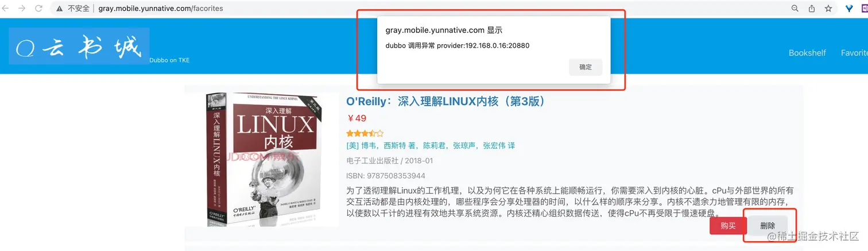This screenshot has width=868, height=251.
Task: Open the 深入理解LINUX内核 book title link
Action: click(x=446, y=102)
